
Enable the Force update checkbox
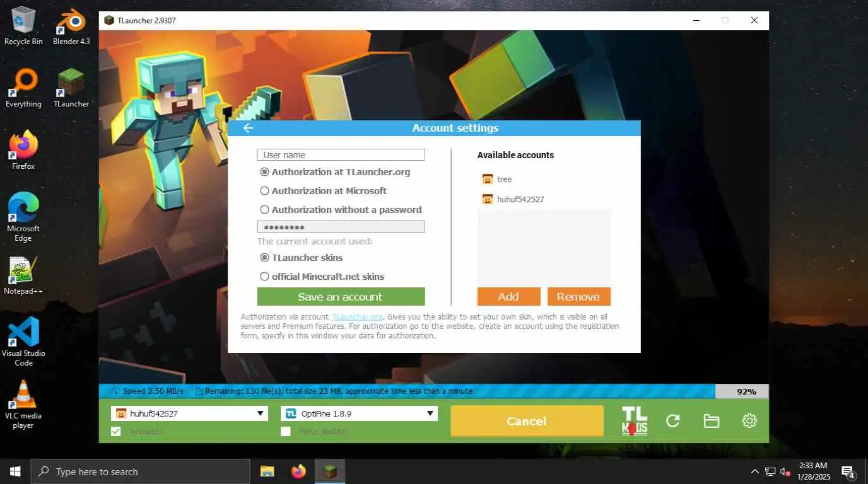click(x=286, y=431)
